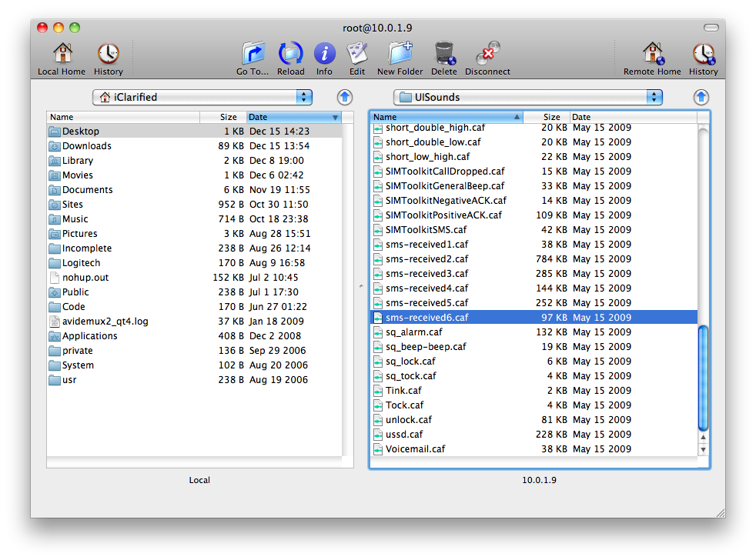Disconnect from the remote server
756x560 pixels.
pos(487,54)
